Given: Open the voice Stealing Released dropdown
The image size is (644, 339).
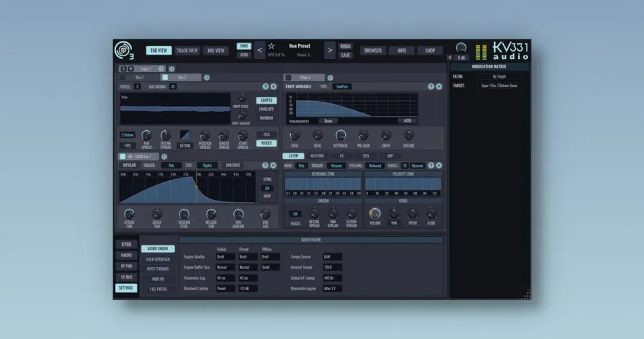Looking at the screenshot, I should click(x=375, y=165).
